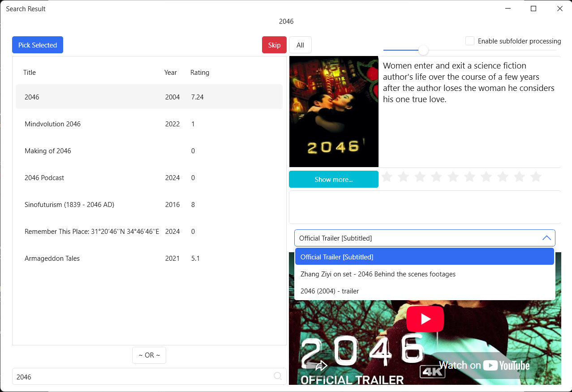Click the share arrow icon on video
This screenshot has width=572, height=392.
(321, 366)
